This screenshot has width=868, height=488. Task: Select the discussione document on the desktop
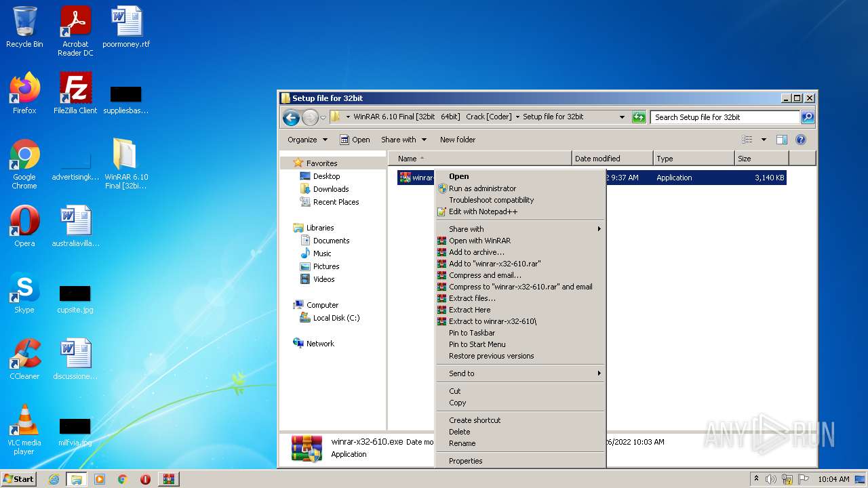(75, 359)
